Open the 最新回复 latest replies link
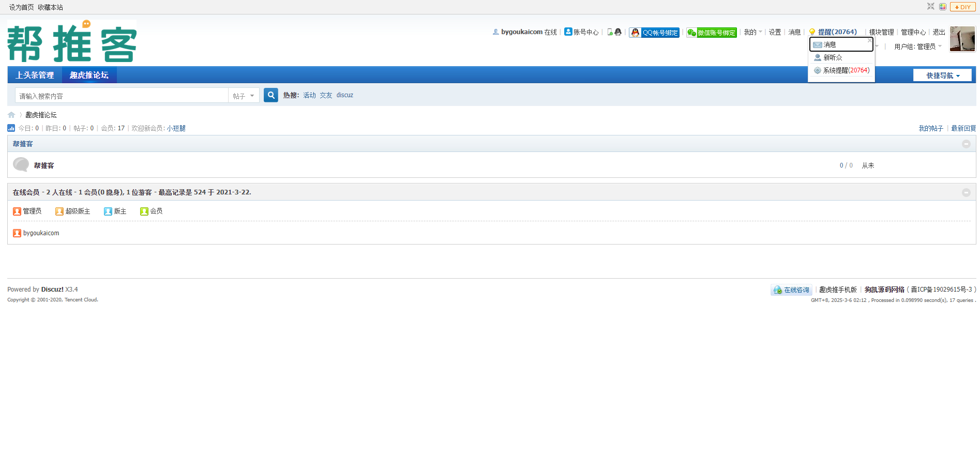The image size is (980, 471). tap(963, 128)
